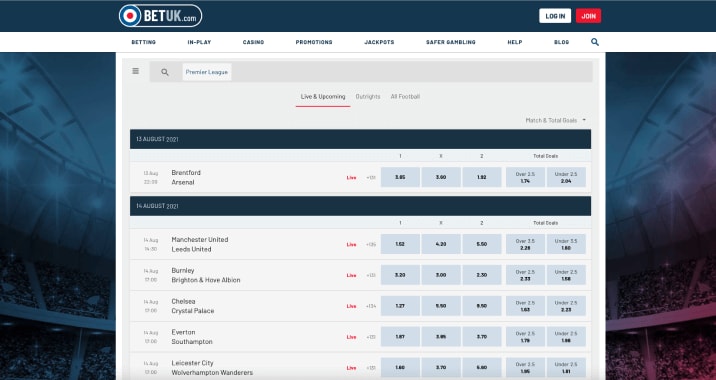This screenshot has width=716, height=380.
Task: Select Under 2.5 in Burnley row
Action: coord(566,275)
